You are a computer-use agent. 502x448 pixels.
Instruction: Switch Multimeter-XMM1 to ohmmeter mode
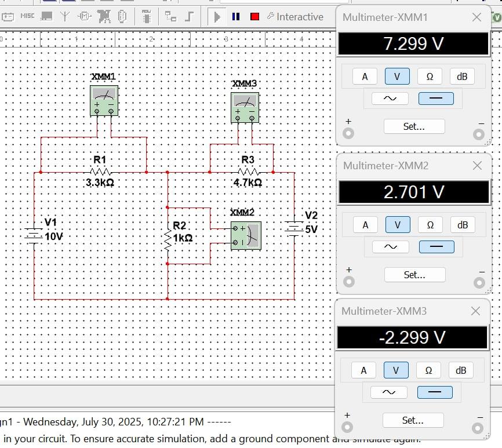[x=430, y=77]
